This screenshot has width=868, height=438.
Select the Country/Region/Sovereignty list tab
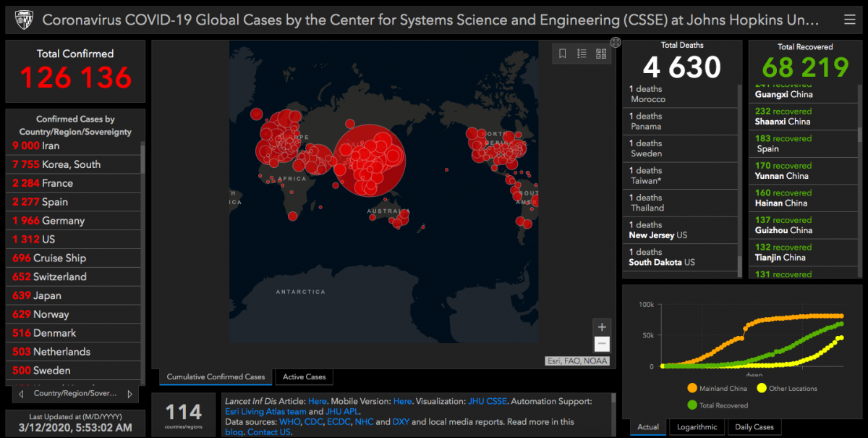[x=75, y=394]
